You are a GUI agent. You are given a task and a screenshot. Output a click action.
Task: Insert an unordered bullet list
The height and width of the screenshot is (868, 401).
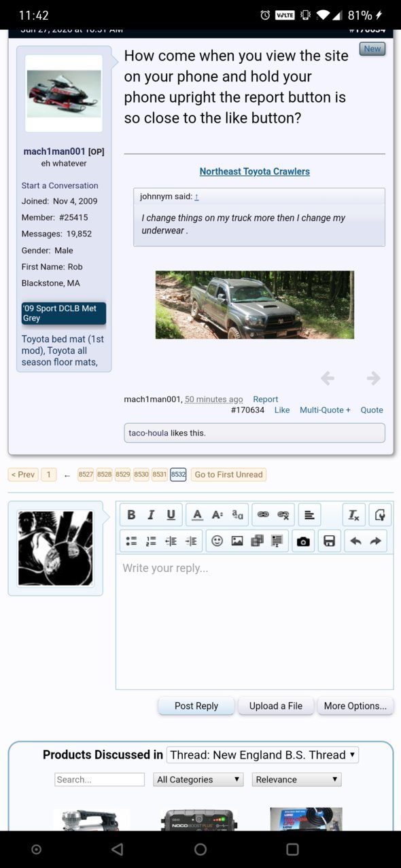(132, 541)
